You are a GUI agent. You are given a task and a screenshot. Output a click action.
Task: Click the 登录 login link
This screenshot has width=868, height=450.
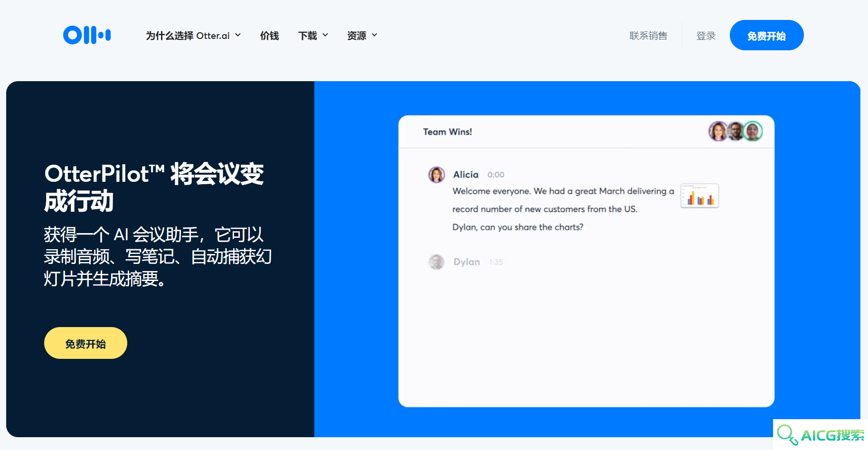pyautogui.click(x=706, y=36)
